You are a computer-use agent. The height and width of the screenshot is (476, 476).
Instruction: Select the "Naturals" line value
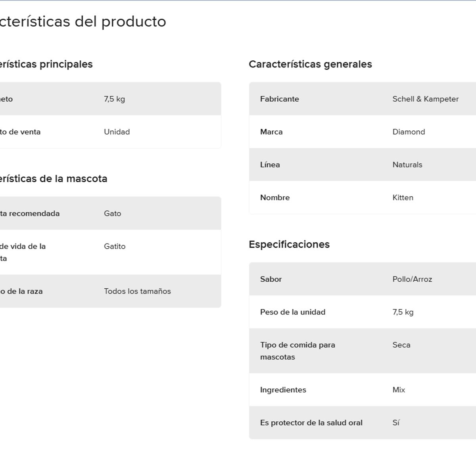tap(407, 165)
